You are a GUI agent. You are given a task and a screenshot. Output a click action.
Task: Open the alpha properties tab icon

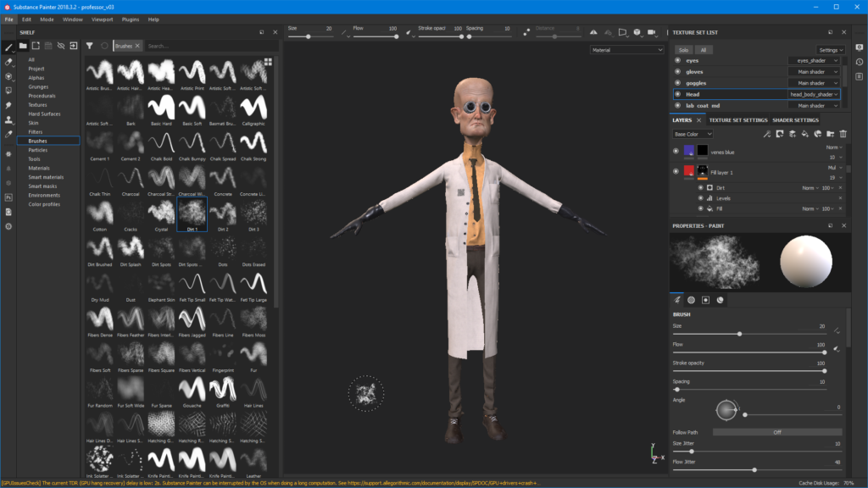point(692,300)
